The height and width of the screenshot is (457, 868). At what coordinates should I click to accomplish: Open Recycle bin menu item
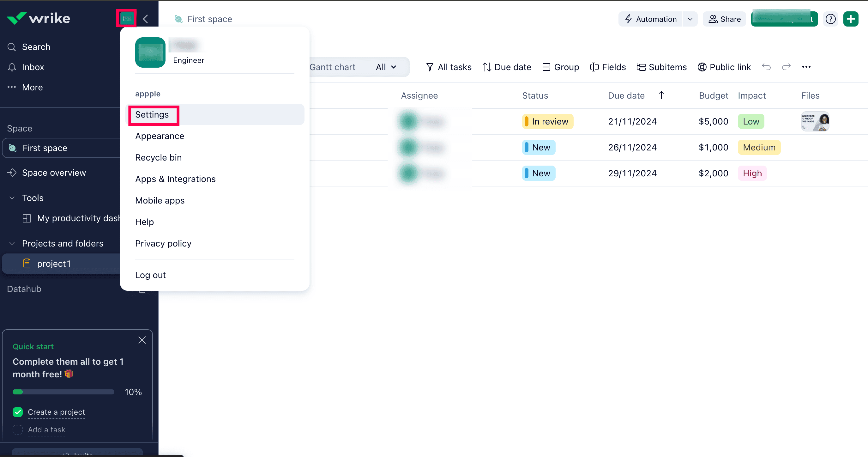(x=158, y=157)
